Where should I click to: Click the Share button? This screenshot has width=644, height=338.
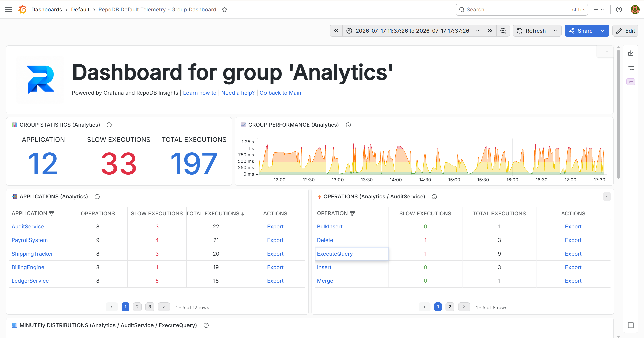click(x=580, y=31)
